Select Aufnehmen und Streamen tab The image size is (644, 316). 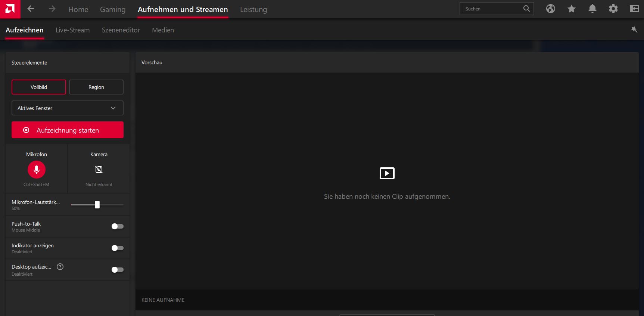pyautogui.click(x=183, y=9)
